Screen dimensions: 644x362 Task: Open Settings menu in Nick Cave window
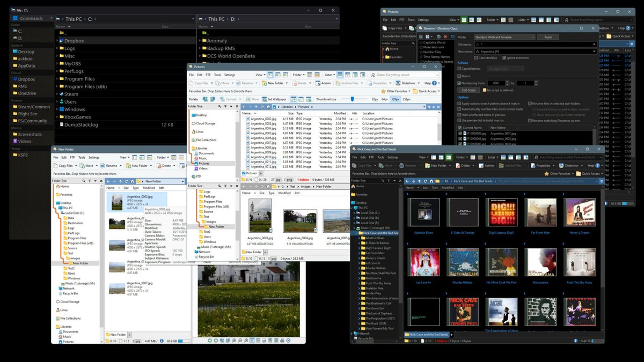[393, 157]
